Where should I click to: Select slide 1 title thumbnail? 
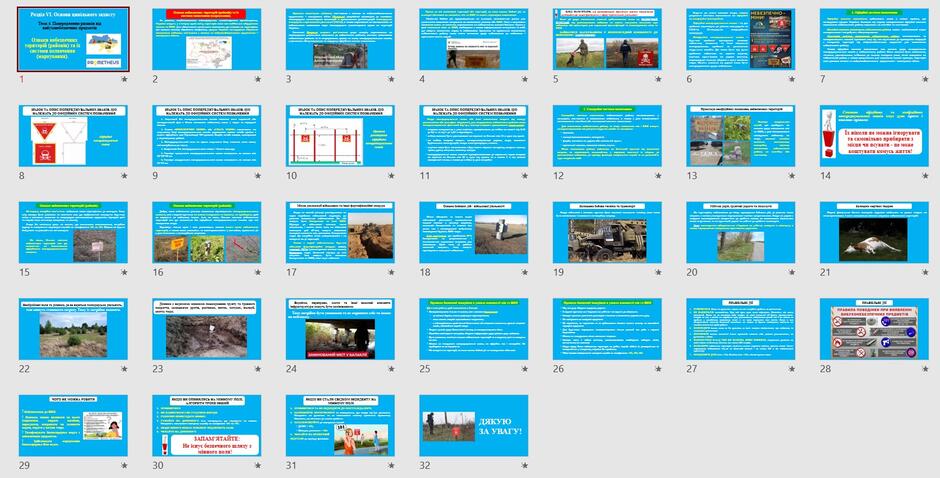[73, 40]
